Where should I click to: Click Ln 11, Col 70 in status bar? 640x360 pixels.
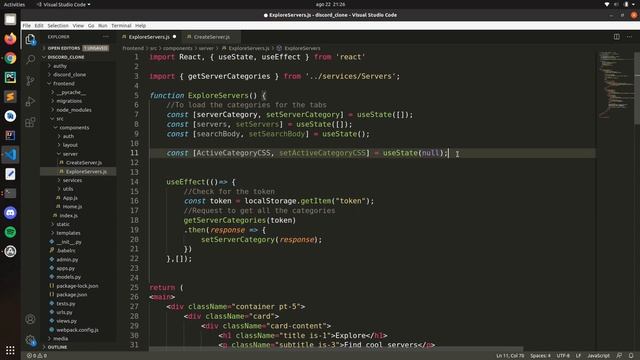pos(510,356)
